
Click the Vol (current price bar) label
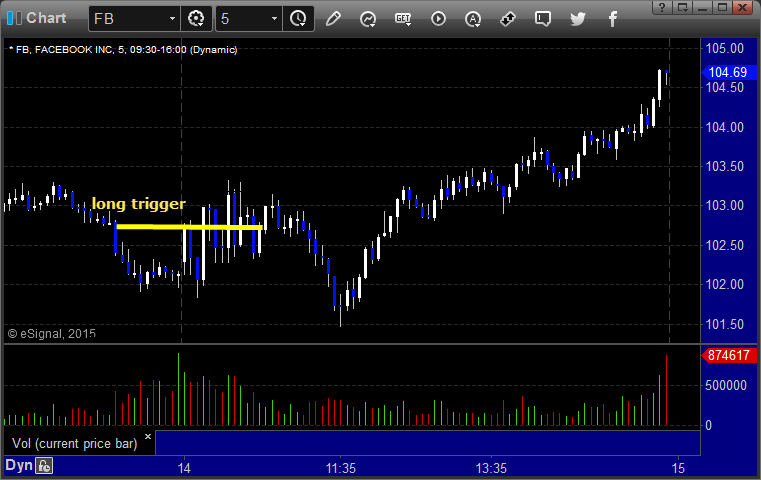point(75,444)
